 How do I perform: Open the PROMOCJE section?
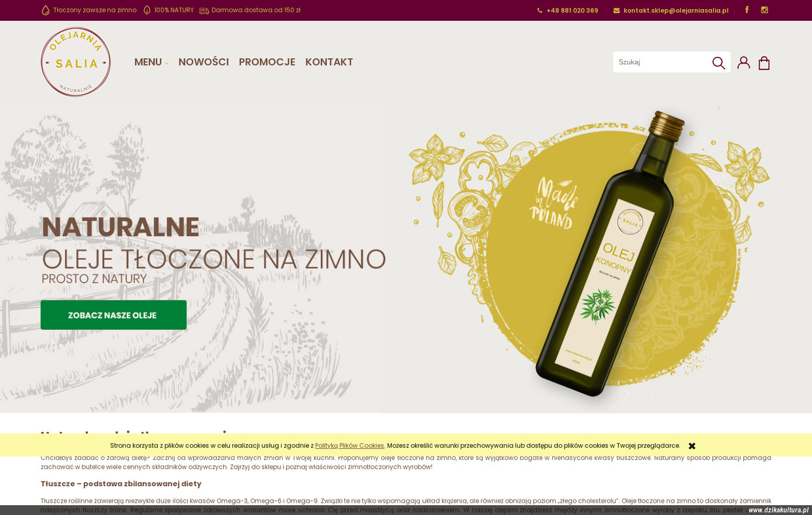tap(267, 62)
